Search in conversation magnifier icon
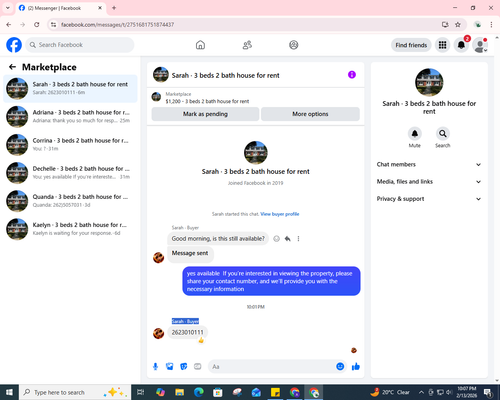The image size is (500, 400). pyautogui.click(x=443, y=134)
